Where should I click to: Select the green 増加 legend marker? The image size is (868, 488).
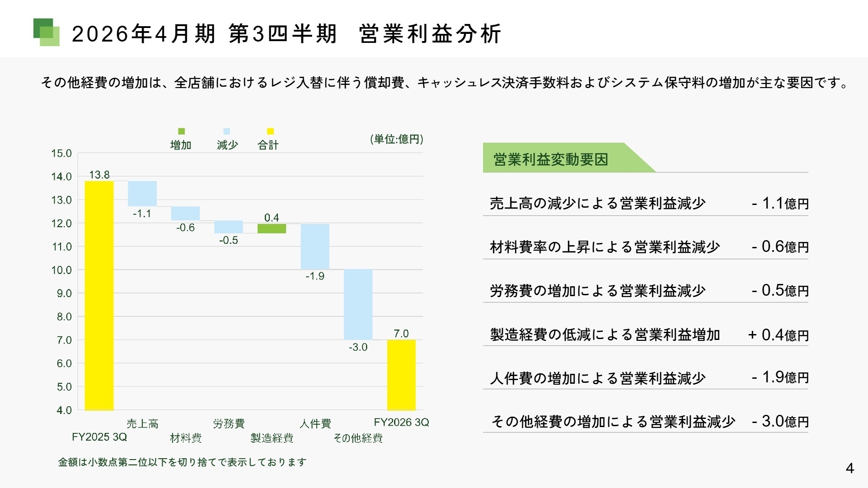181,131
